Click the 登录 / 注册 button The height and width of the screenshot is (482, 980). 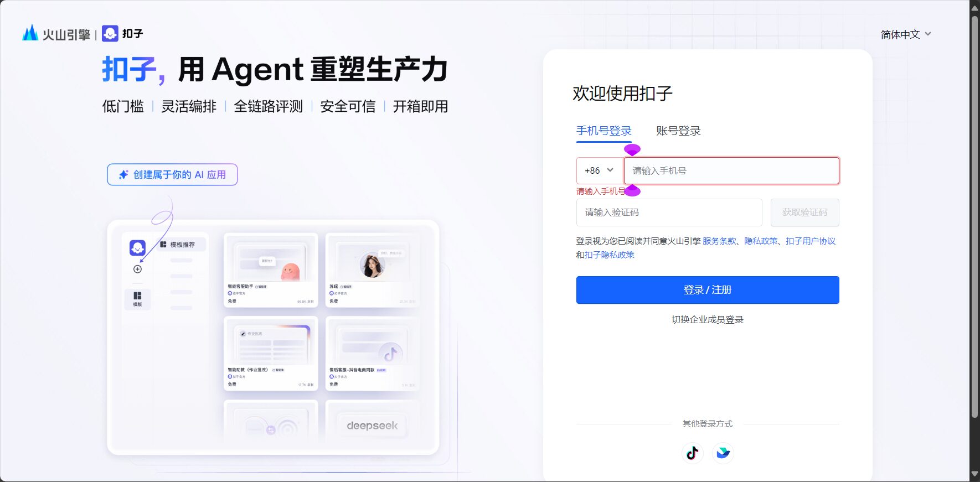(708, 290)
